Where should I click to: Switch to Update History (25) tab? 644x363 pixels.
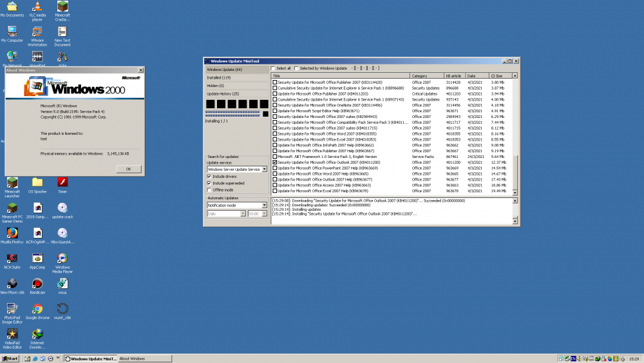[236, 93]
